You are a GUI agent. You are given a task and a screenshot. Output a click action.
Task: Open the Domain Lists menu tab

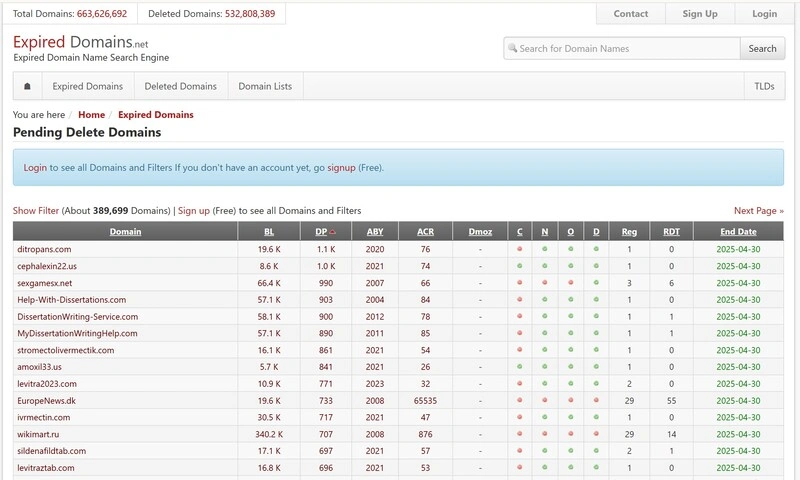coord(265,86)
